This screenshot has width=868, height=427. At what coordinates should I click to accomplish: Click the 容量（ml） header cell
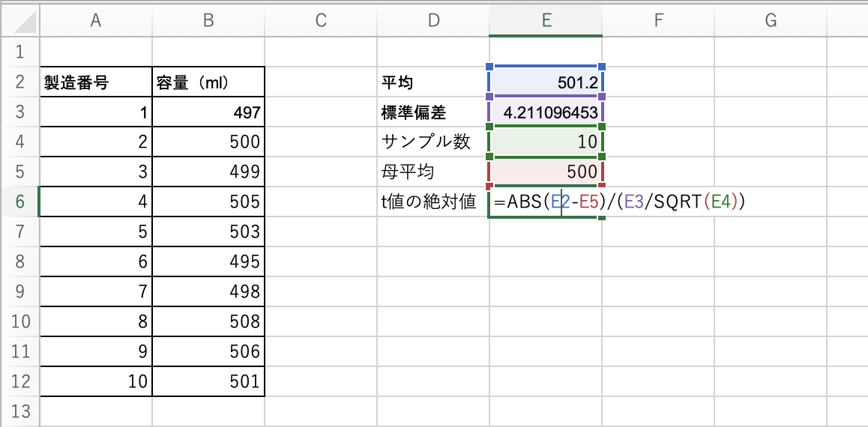[x=208, y=82]
